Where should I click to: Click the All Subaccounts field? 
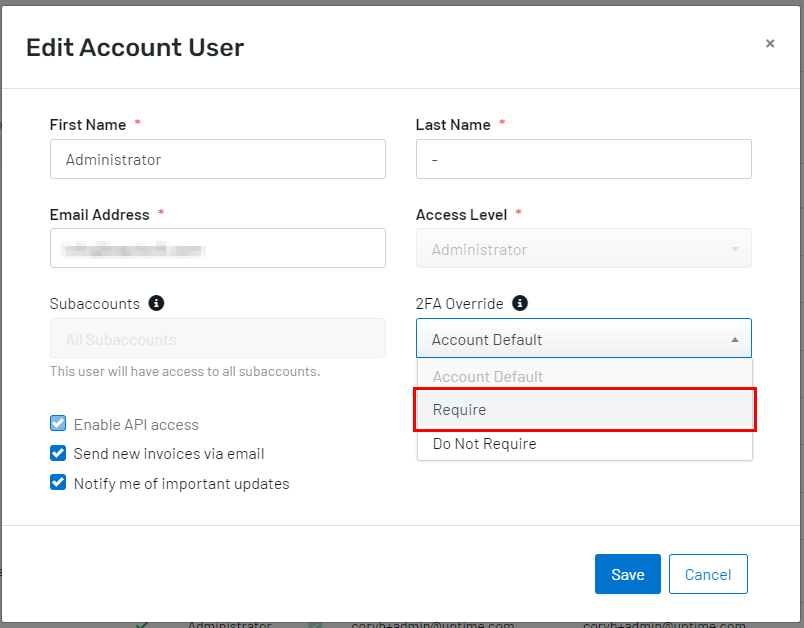pyautogui.click(x=217, y=339)
